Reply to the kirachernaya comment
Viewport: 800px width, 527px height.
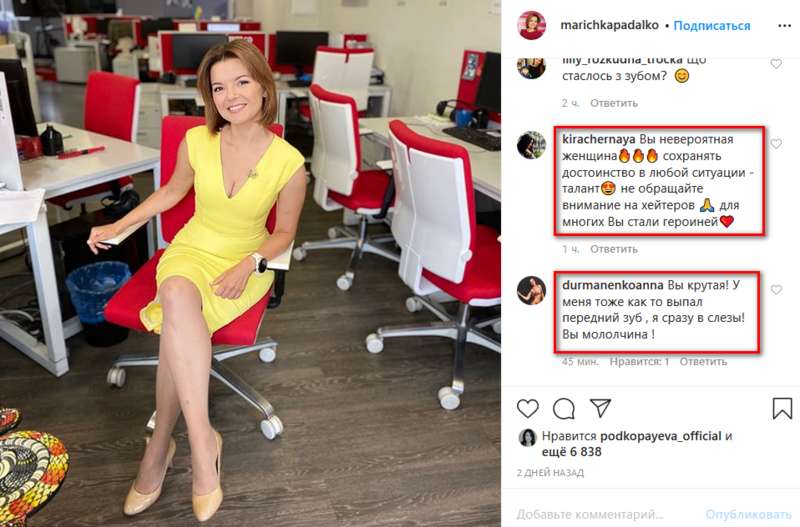tap(614, 249)
